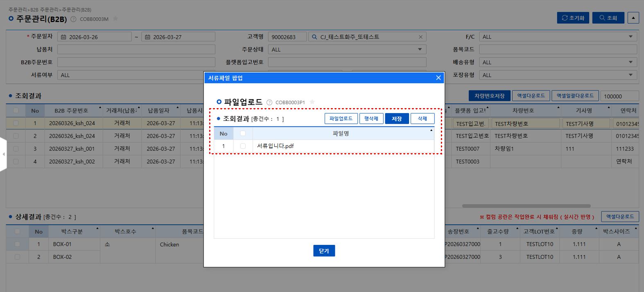Check row 3 checkbox for 20260327_ksh_001
This screenshot has width=644, height=292.
[16, 149]
